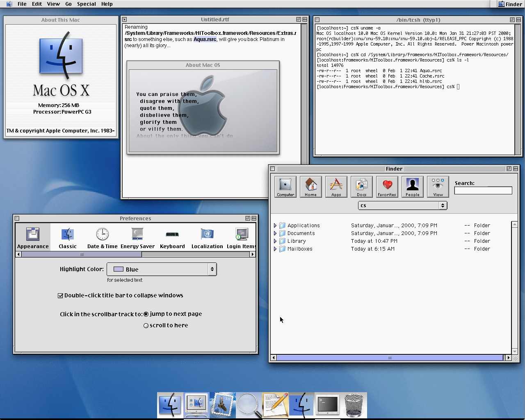Click hltb.rsrc entry in terminal listing

[x=431, y=81]
